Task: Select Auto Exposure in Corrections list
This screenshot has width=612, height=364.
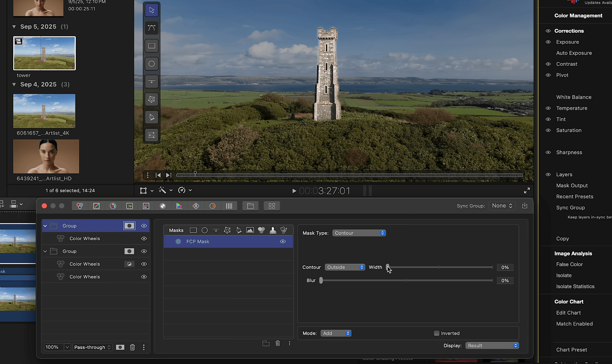Action: click(x=573, y=53)
